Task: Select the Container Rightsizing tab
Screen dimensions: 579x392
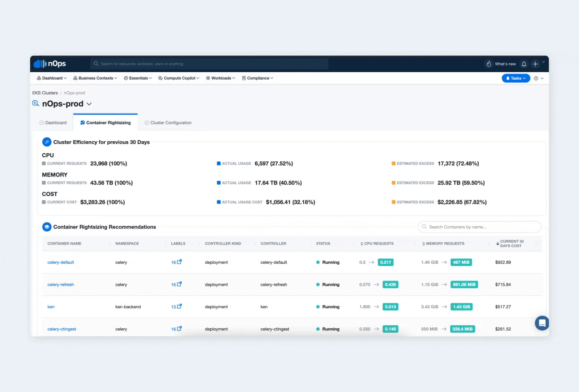Action: point(106,123)
